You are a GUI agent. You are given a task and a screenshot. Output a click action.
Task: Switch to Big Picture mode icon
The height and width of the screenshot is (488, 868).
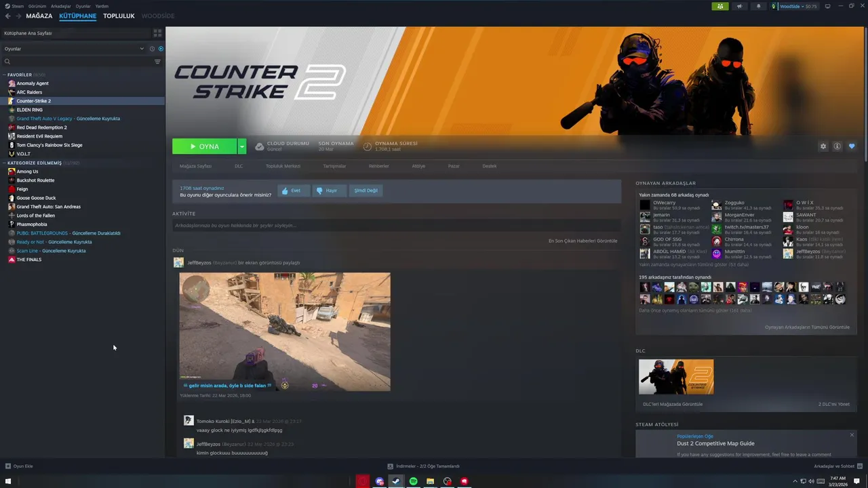(827, 6)
